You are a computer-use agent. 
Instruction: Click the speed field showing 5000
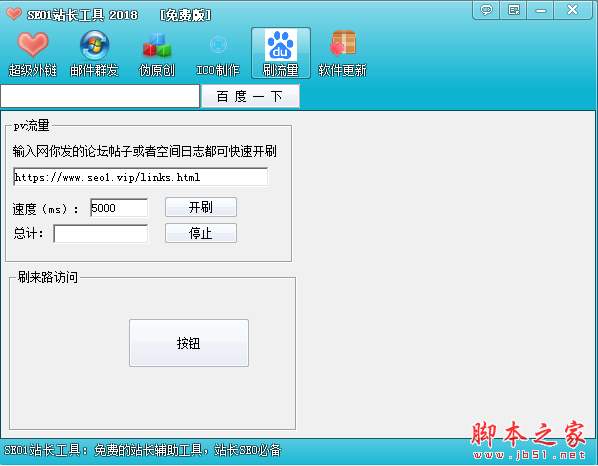(x=119, y=208)
